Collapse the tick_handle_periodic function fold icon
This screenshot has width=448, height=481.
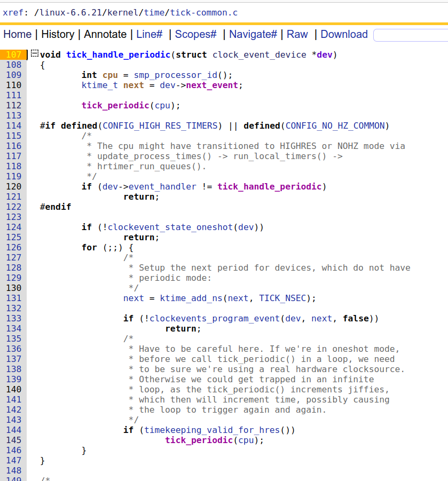(34, 53)
